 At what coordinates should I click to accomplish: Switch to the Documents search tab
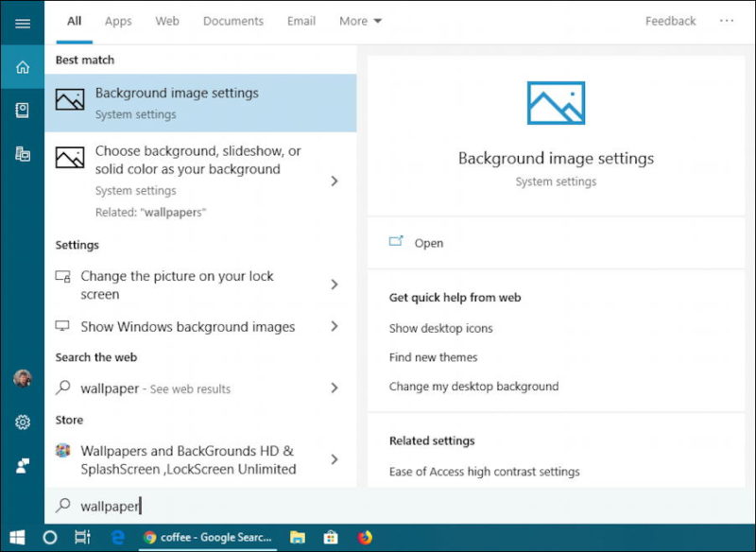coord(232,21)
